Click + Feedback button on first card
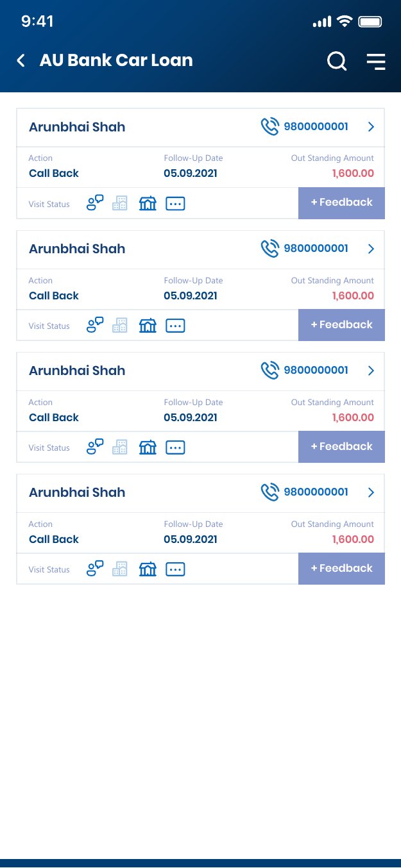Viewport: 401px width, 868px height. (341, 203)
